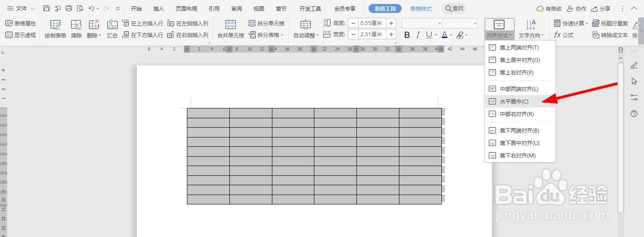Click the 高度 height input field
The width and height of the screenshot is (644, 237).
point(372,23)
